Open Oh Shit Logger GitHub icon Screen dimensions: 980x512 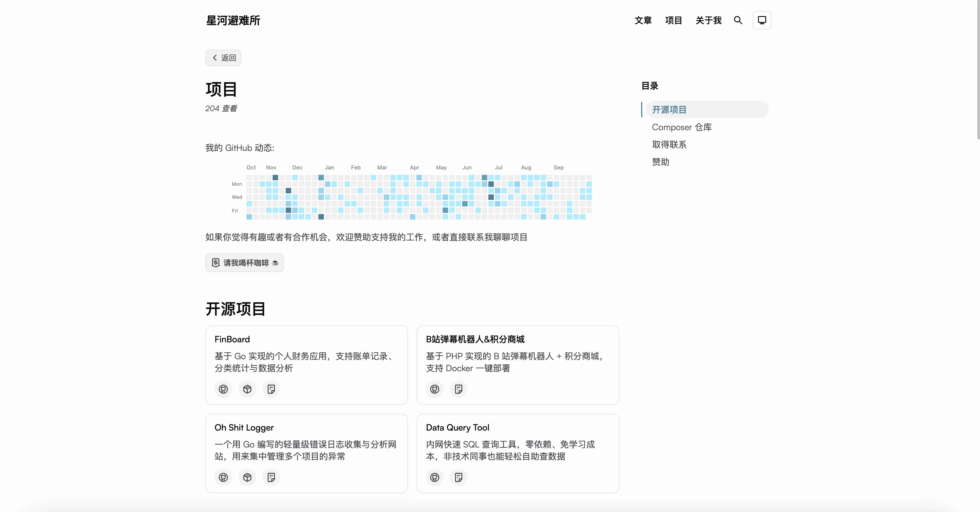223,477
